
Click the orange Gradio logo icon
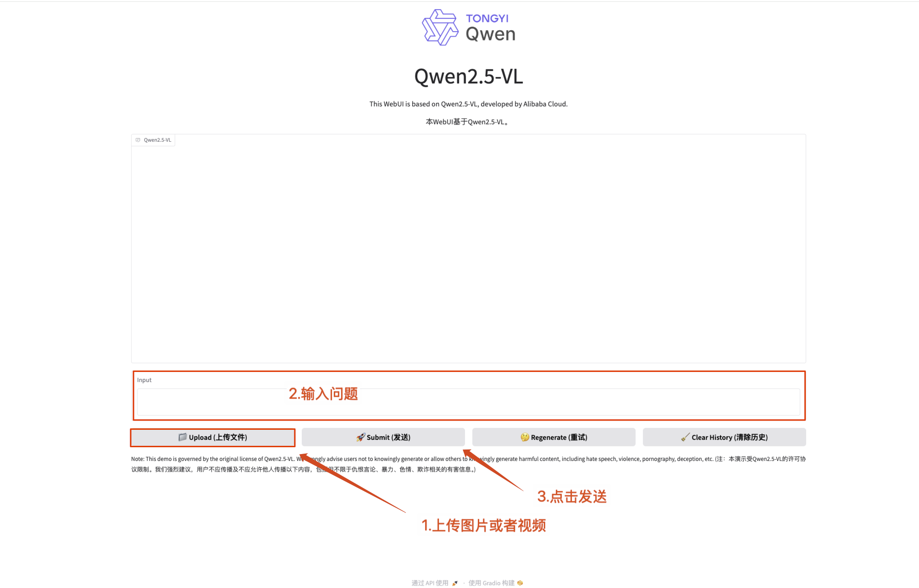tap(520, 583)
